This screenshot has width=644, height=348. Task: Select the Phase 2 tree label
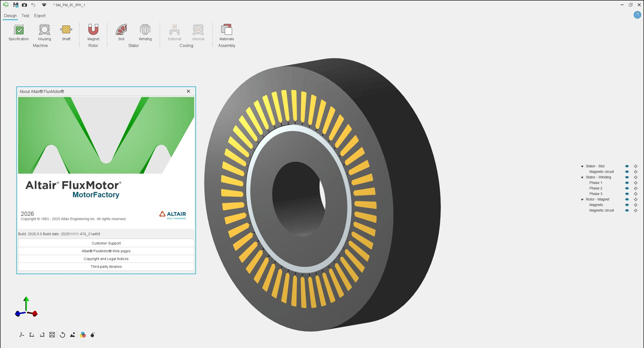pos(595,188)
